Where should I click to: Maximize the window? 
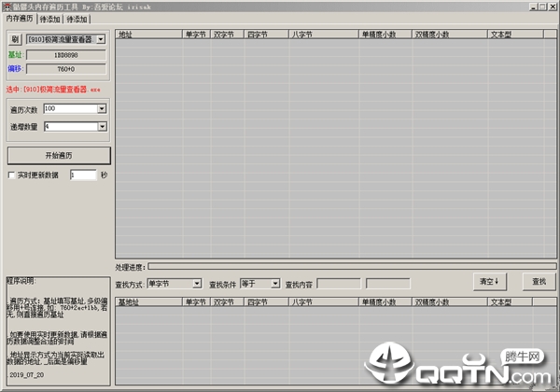coord(542,7)
